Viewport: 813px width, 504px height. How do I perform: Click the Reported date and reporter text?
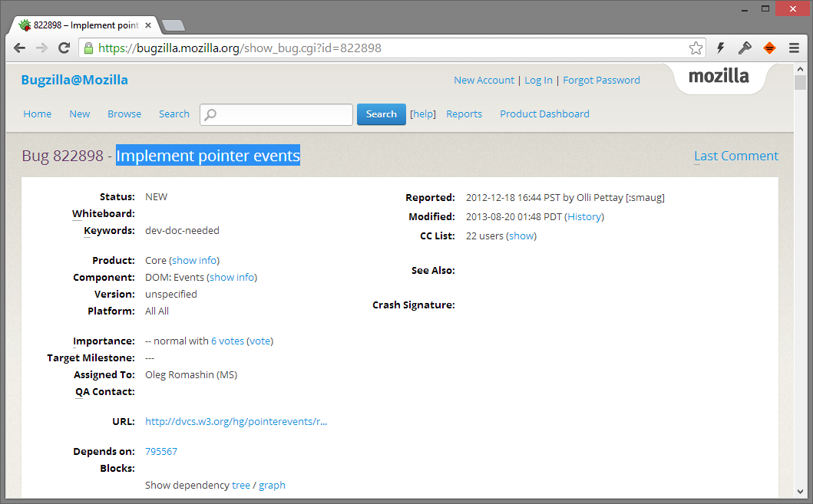[x=565, y=197]
